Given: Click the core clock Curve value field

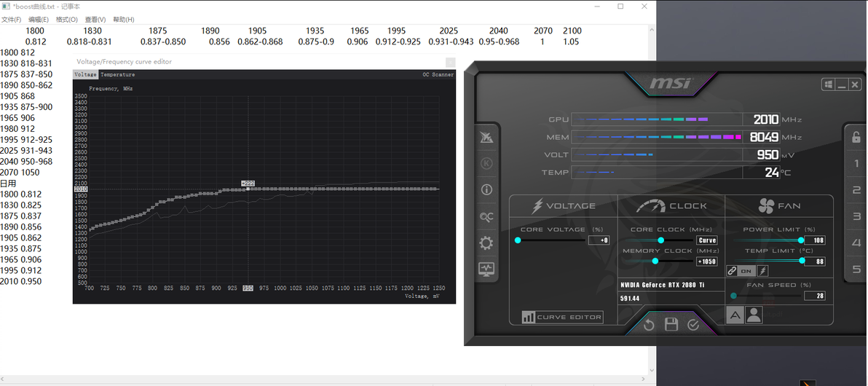Looking at the screenshot, I should (707, 240).
